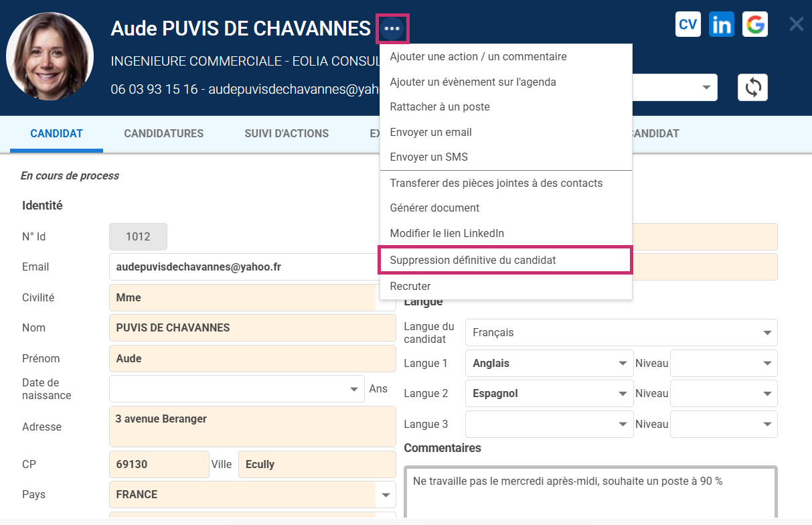Image resolution: width=812 pixels, height=525 pixels.
Task: Click inside the Commentaires text area
Action: (589, 496)
